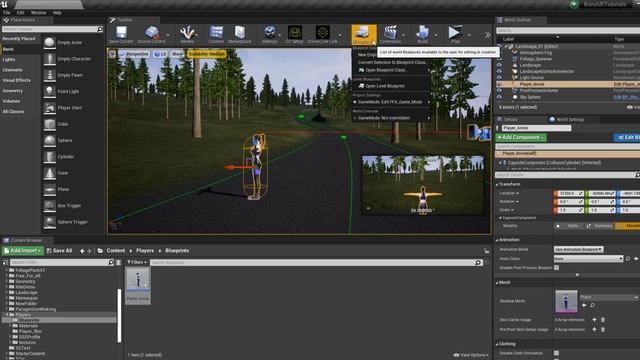This screenshot has width=640, height=360.
Task: Open the Geometry category
Action: click(13, 91)
